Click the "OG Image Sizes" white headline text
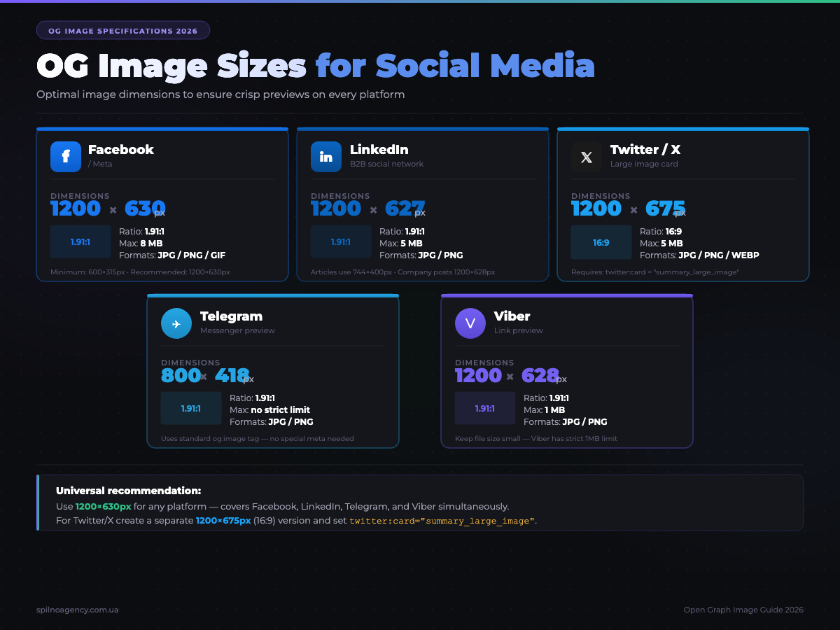The height and width of the screenshot is (630, 840). (x=171, y=66)
